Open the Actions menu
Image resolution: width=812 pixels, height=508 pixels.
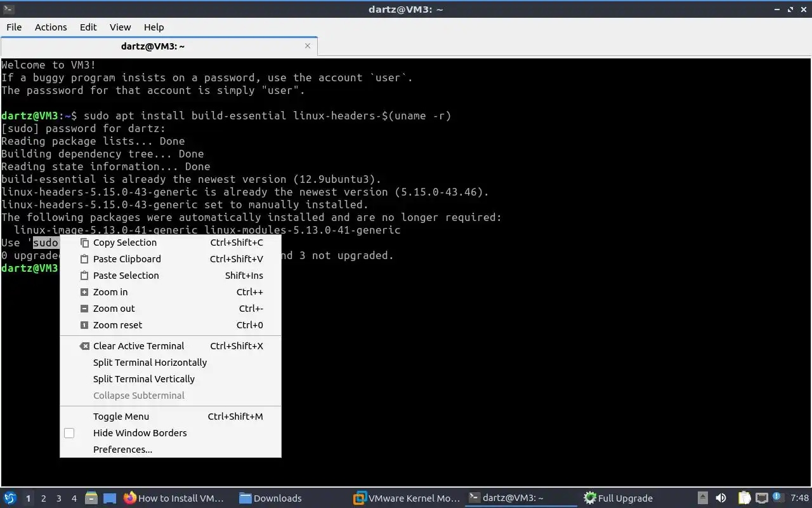51,27
